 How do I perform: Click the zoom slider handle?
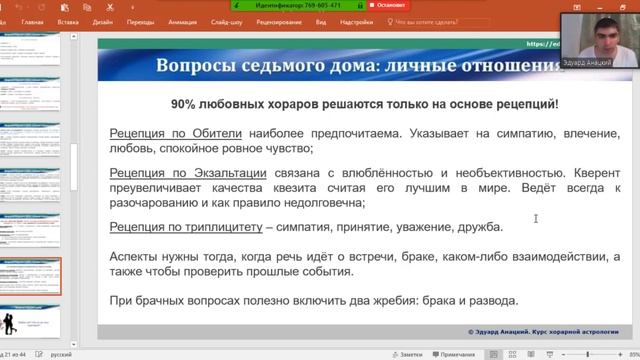coord(588,355)
